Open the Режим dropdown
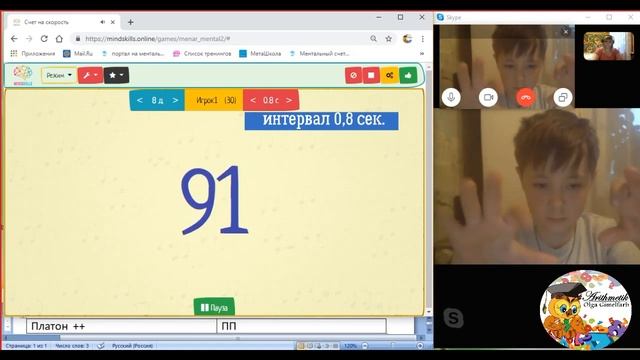Screen dimensions: 640x360 pyautogui.click(x=59, y=75)
